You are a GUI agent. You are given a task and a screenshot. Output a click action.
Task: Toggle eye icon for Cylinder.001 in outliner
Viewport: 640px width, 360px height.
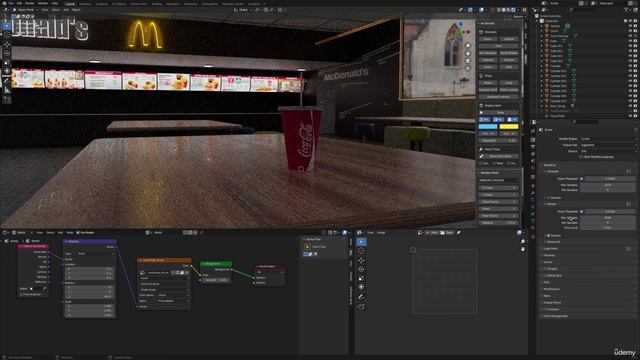click(x=630, y=71)
